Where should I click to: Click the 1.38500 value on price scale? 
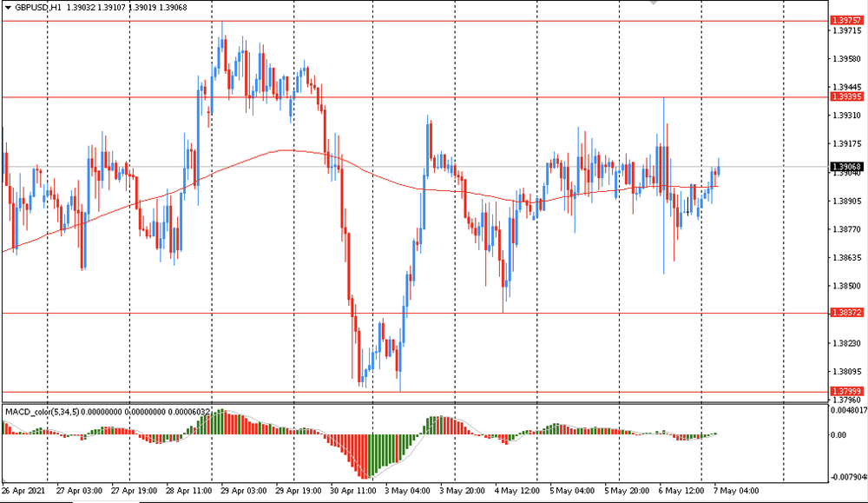click(x=846, y=286)
